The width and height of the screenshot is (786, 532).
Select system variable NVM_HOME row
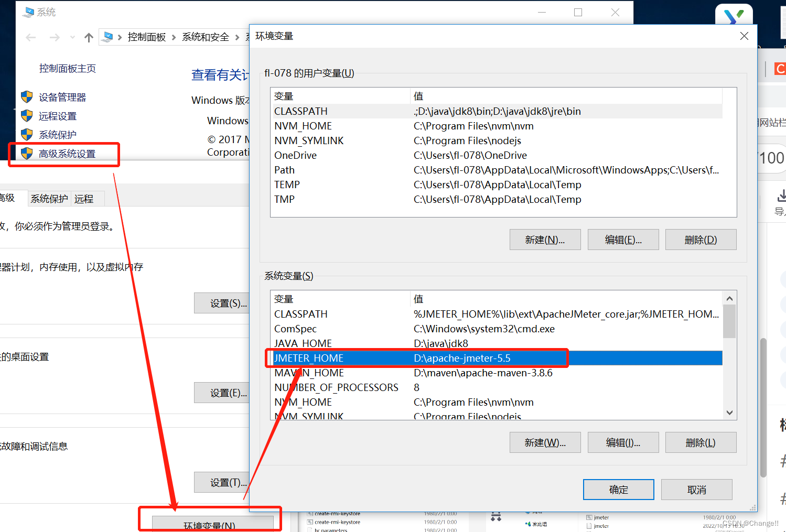[x=497, y=402]
